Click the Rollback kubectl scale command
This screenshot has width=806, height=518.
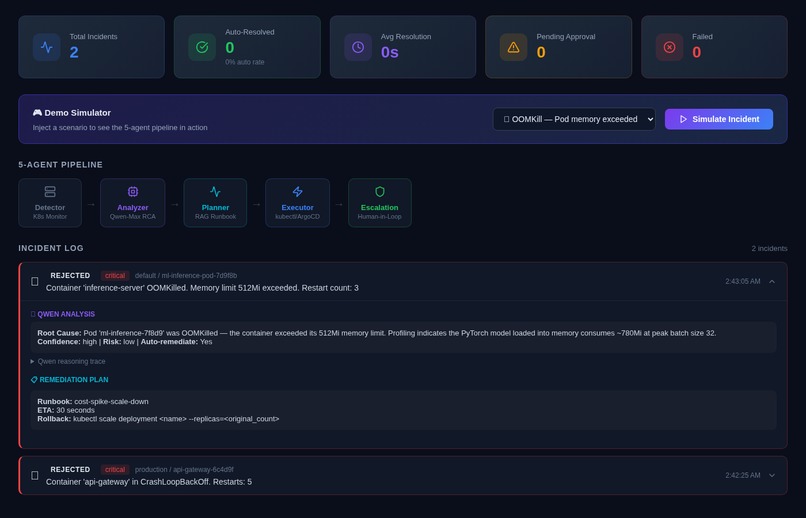[x=158, y=419]
